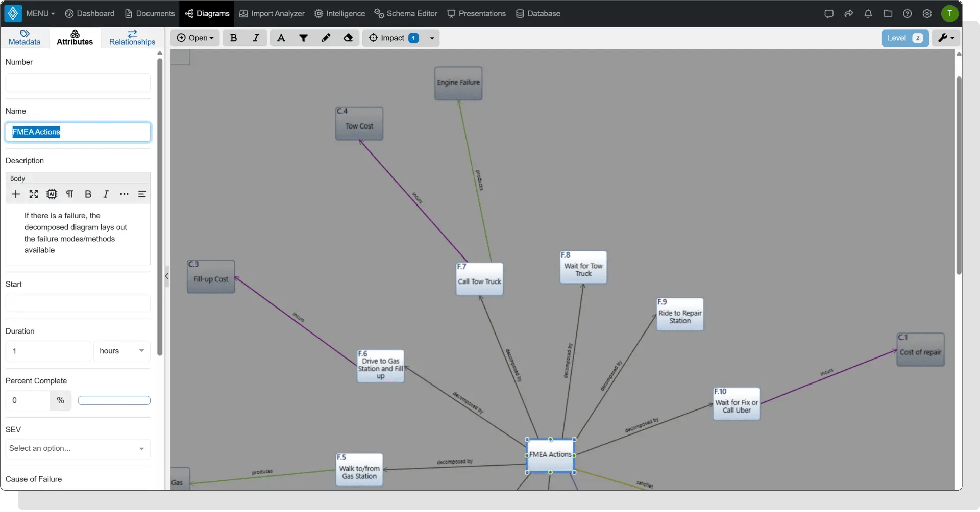This screenshot has height=512, width=980.
Task: Select the C.1 Cost of repair node
Action: [920, 349]
